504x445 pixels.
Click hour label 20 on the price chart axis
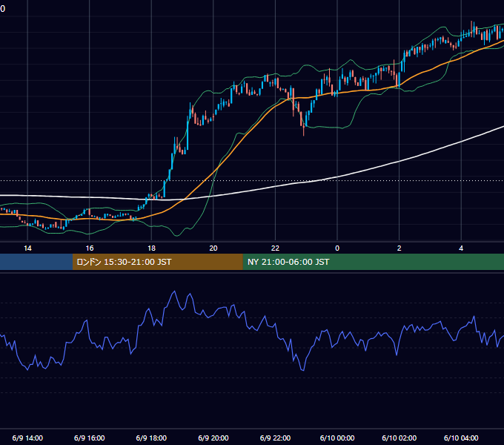pos(213,248)
